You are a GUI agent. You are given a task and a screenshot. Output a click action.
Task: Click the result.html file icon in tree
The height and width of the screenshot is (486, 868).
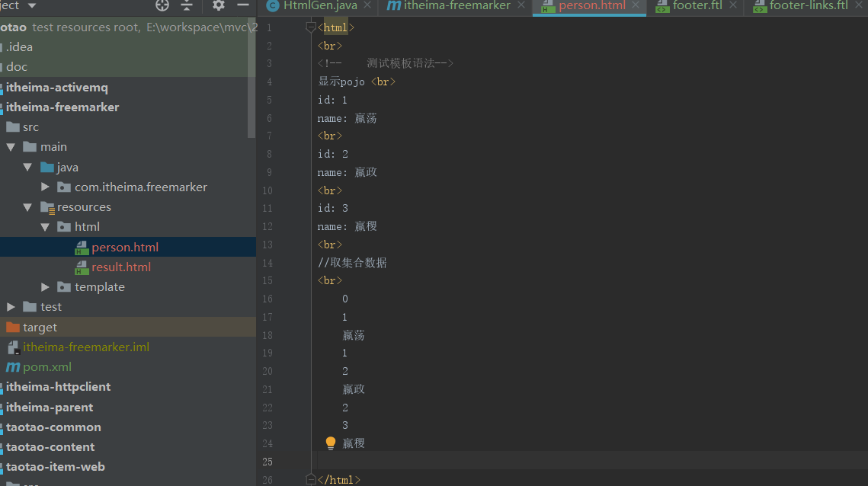click(82, 267)
